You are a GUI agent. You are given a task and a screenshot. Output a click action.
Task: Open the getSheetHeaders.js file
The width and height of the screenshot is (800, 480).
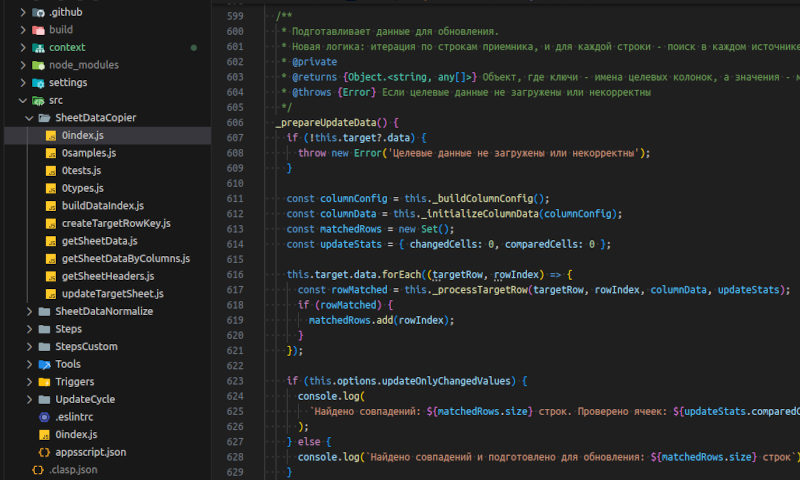[x=108, y=276]
